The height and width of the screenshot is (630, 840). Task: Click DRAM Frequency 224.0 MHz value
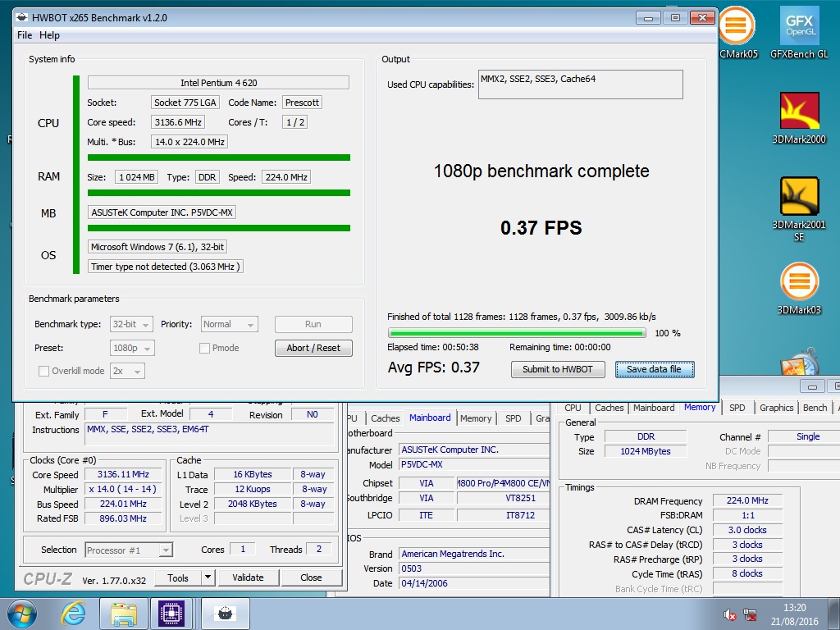(747, 500)
